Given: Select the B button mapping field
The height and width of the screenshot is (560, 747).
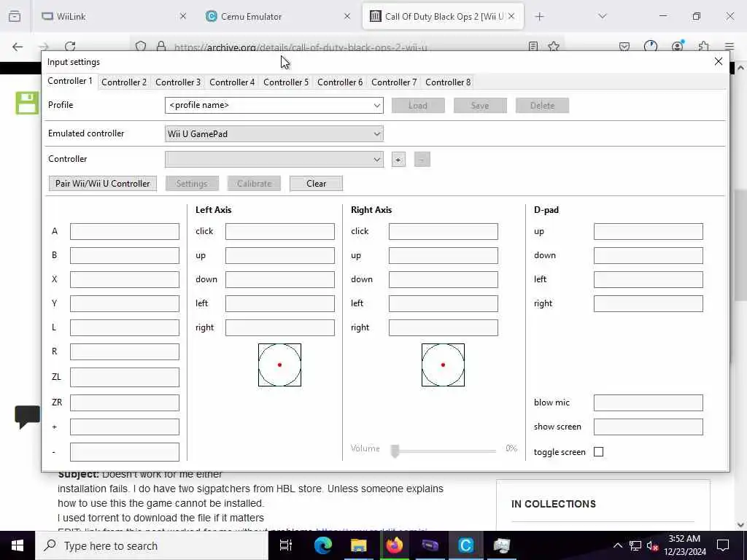Looking at the screenshot, I should point(125,255).
